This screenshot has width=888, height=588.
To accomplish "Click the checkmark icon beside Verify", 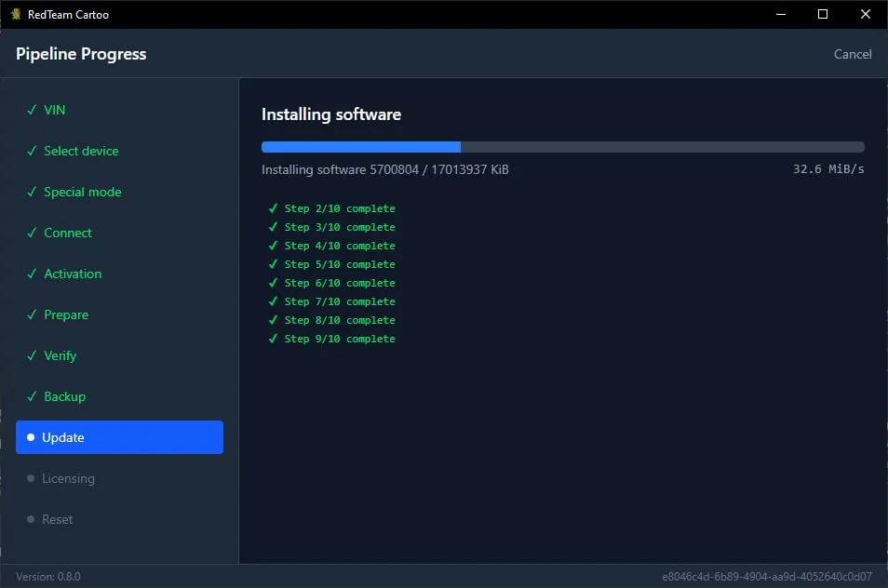I will (x=32, y=355).
